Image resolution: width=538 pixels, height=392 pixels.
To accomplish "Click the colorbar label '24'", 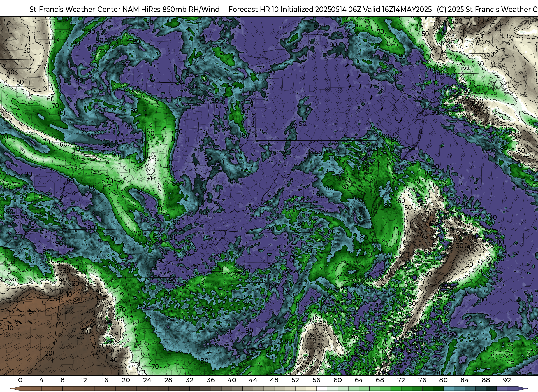I will pos(147,380).
